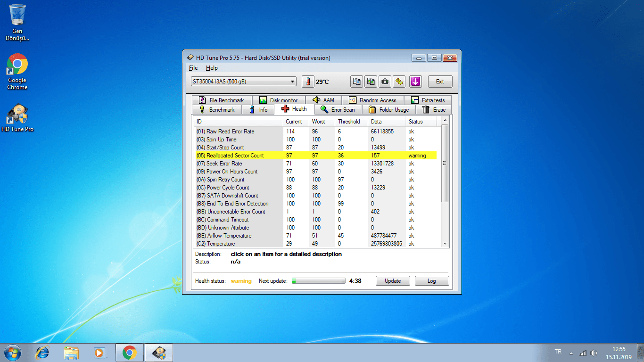
Task: Select the Seek Error Rate row
Action: pyautogui.click(x=316, y=164)
